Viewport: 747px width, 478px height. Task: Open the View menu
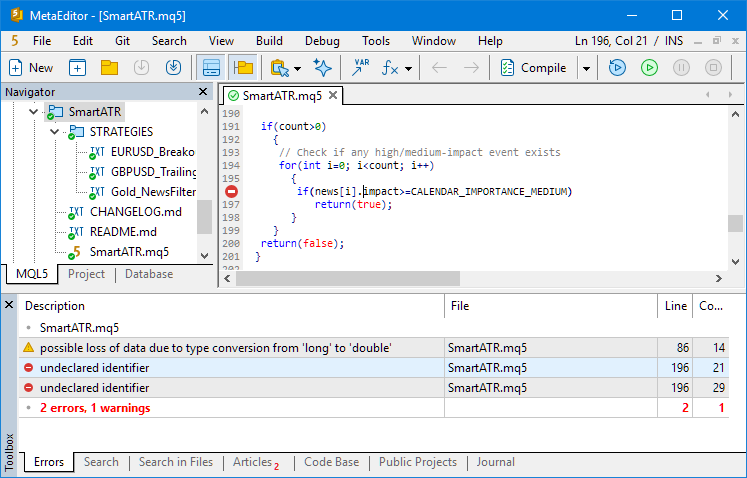221,41
